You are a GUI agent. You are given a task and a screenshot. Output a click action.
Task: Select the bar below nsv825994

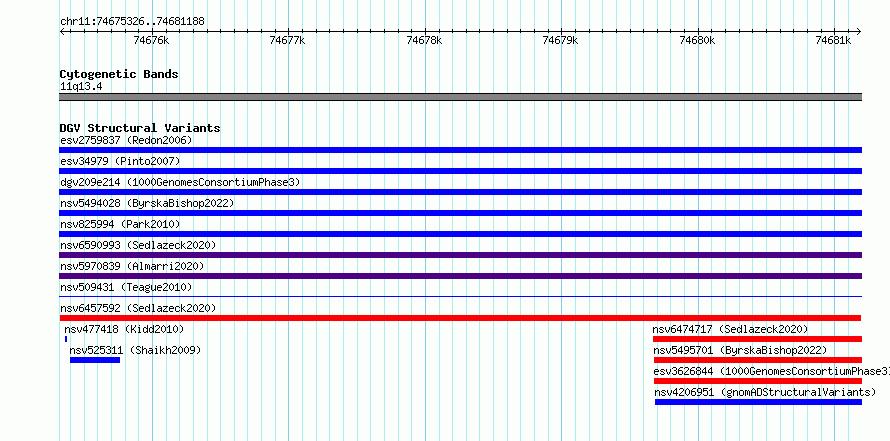coord(460,234)
